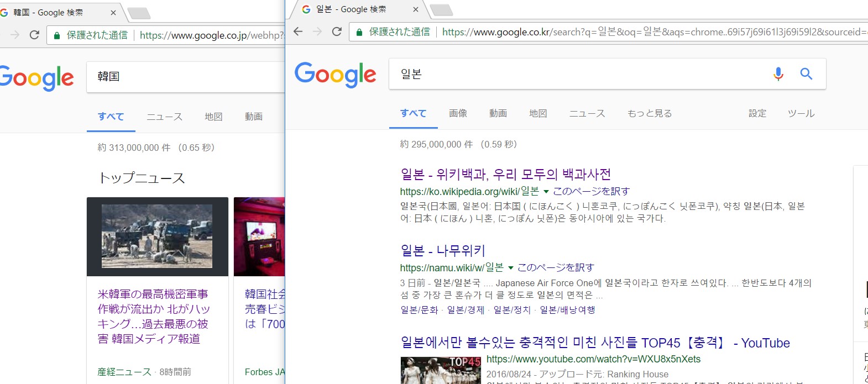This screenshot has width=868, height=384.
Task: Click the microphone voice search icon
Action: pyautogui.click(x=778, y=73)
